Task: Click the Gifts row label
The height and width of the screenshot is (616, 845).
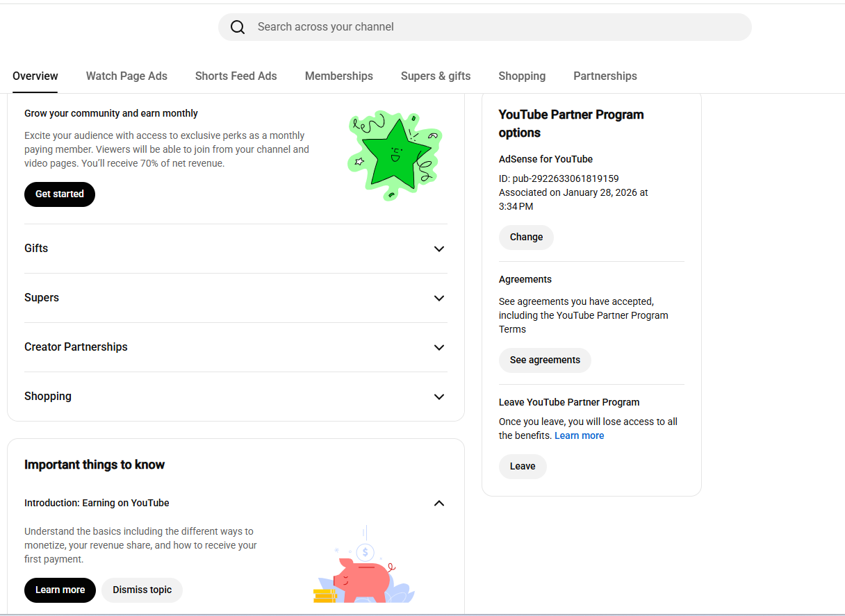Action: pos(36,249)
